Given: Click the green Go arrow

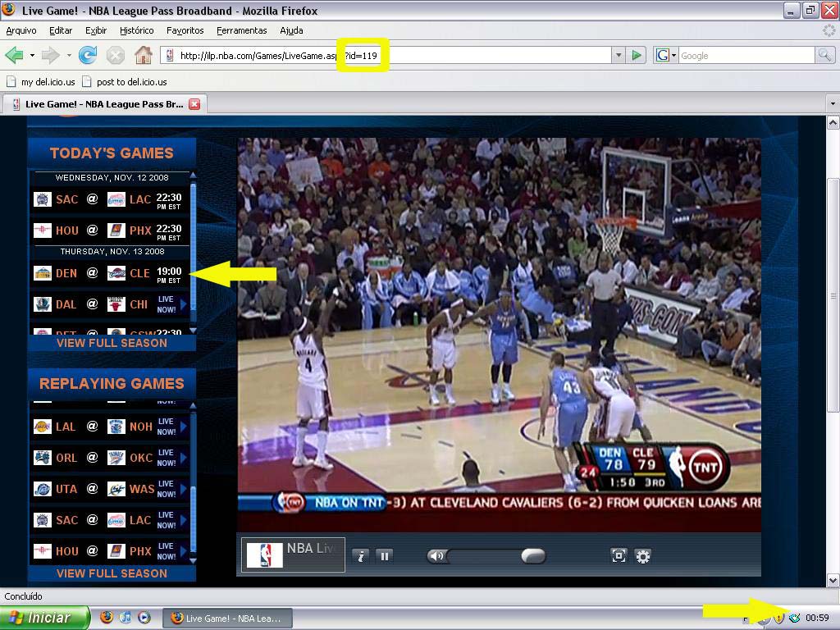Looking at the screenshot, I should pyautogui.click(x=637, y=55).
